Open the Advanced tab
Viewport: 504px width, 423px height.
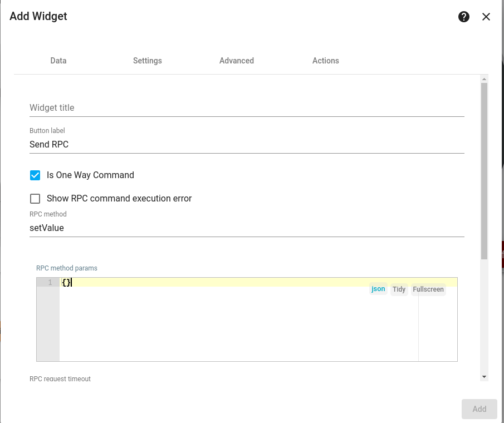coord(236,61)
